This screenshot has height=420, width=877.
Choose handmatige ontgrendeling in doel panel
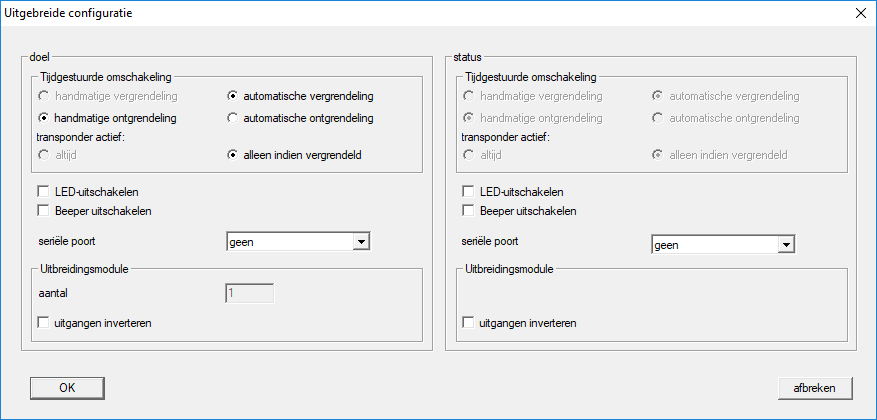click(43, 118)
